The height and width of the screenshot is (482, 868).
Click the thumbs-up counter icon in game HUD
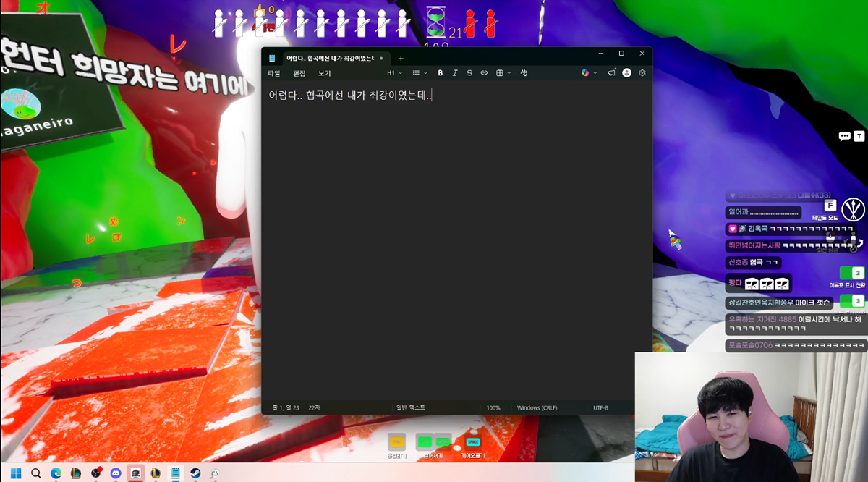(260, 10)
